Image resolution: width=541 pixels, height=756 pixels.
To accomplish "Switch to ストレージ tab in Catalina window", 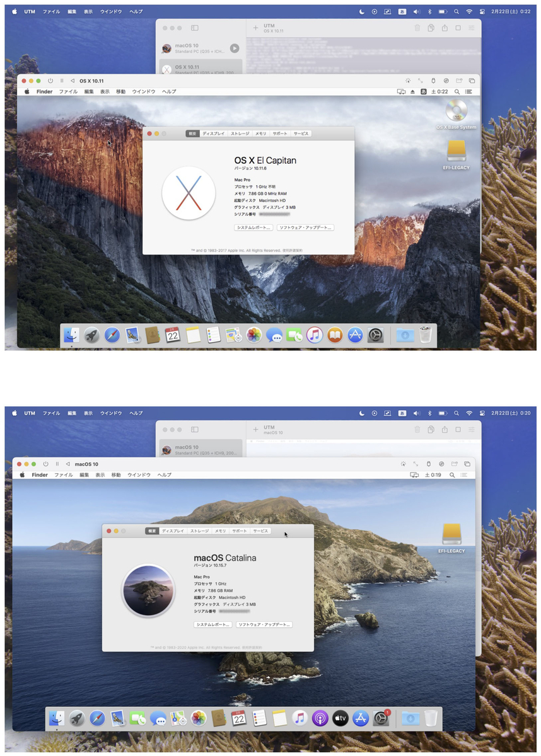I will tap(199, 531).
